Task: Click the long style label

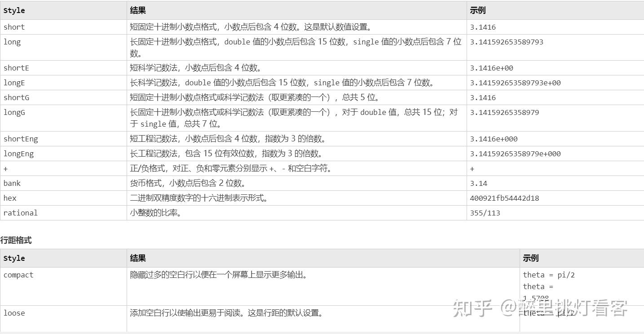Action: 12,42
